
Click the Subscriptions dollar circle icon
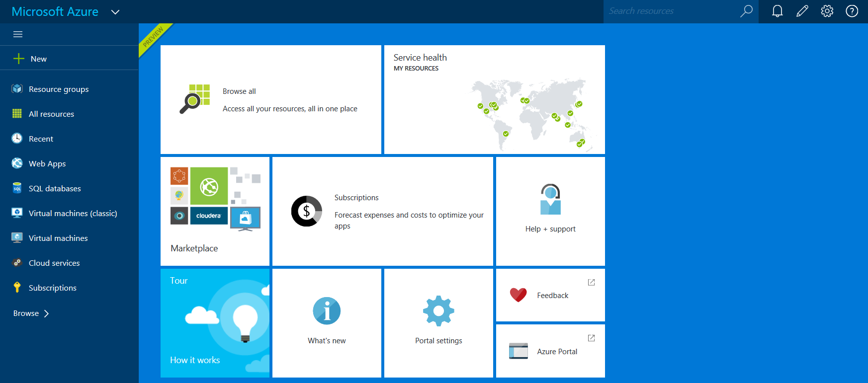tap(307, 211)
